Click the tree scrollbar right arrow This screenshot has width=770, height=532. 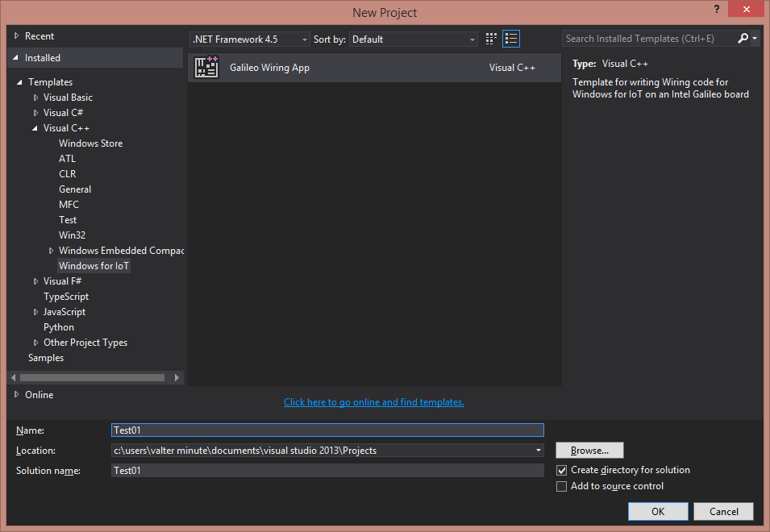[x=177, y=377]
